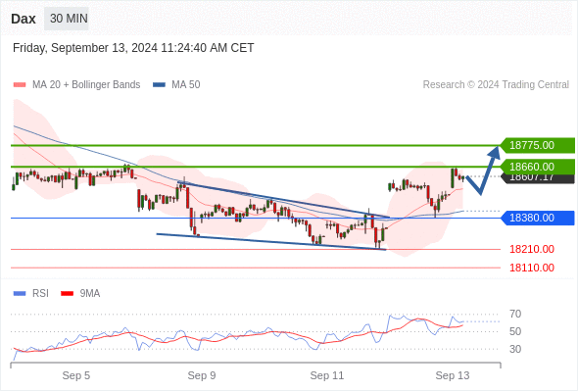Click the Sep 9 axis label
Screen dimensions: 578x392
click(202, 375)
